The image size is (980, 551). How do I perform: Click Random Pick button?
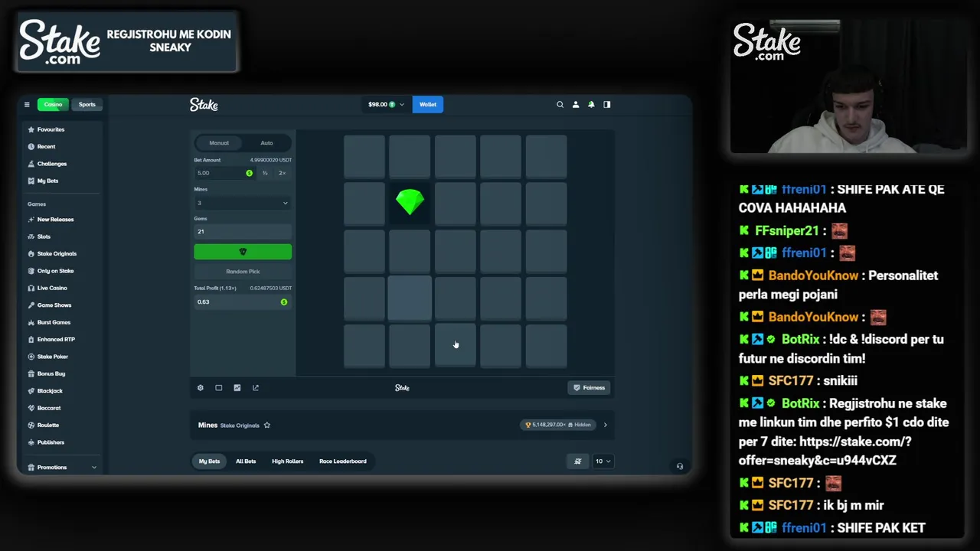243,272
